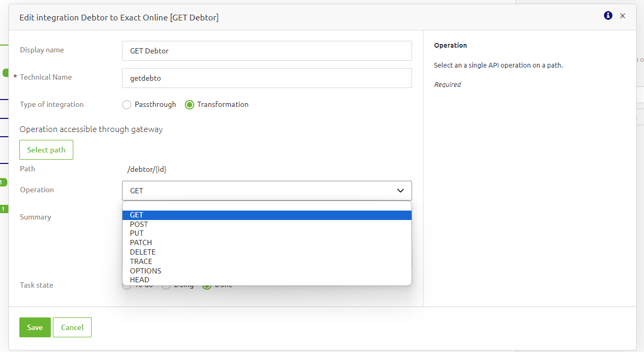Click the Display name input field
The image size is (644, 352).
tap(267, 51)
